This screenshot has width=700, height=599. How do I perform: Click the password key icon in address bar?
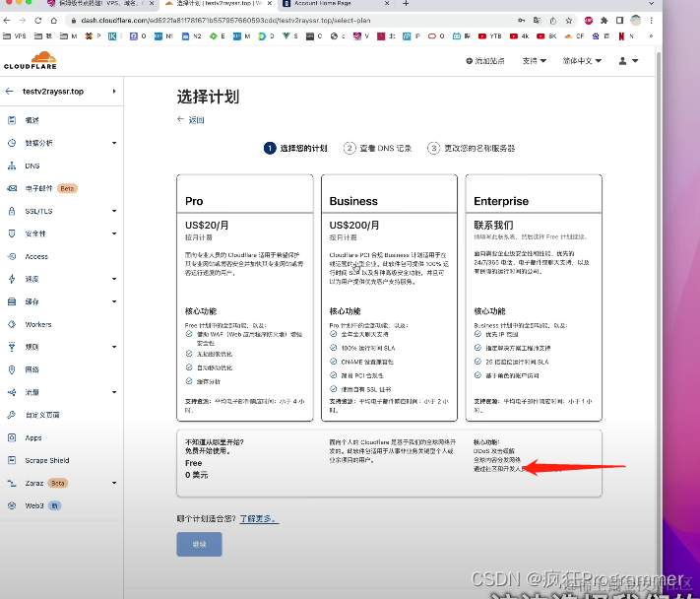[521, 21]
